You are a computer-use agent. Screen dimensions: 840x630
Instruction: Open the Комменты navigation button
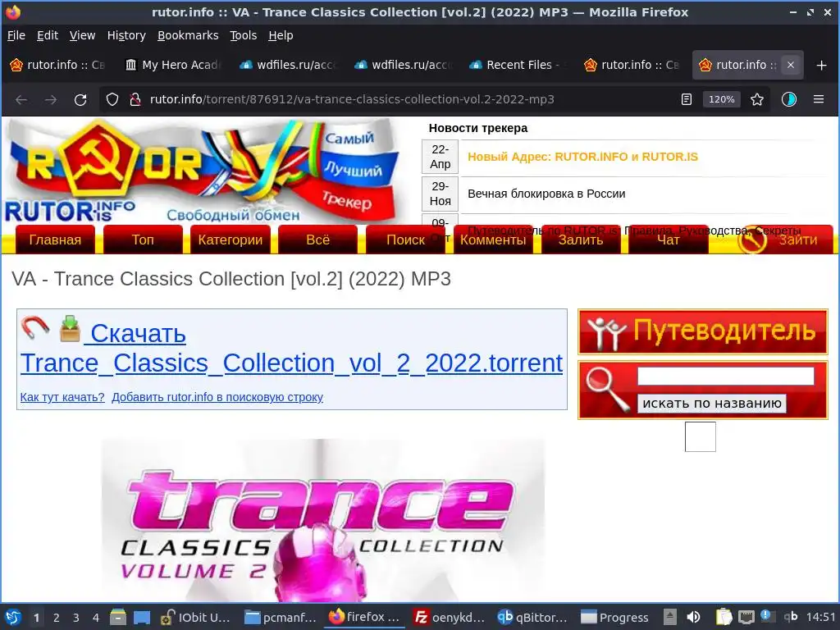pyautogui.click(x=493, y=240)
